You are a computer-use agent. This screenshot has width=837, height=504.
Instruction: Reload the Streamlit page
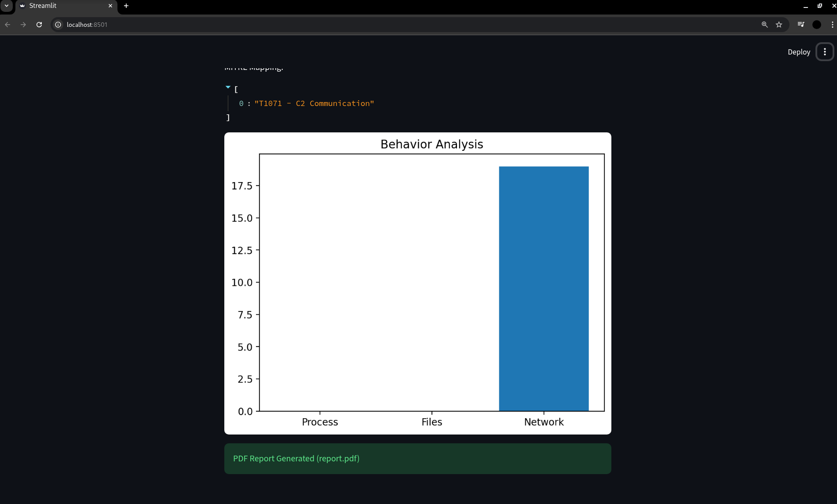click(39, 25)
